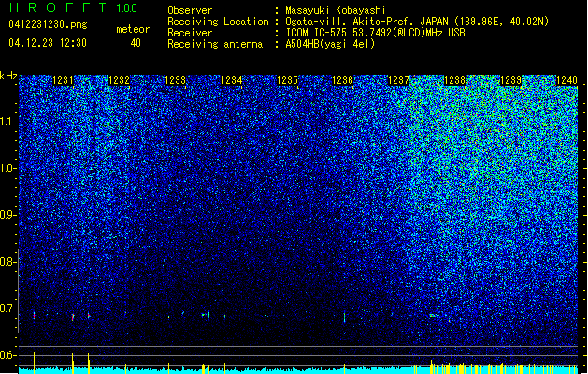This screenshot has width=588, height=374.
Task: Click the HROFFT 1.0.0 title text
Action: 74,7
